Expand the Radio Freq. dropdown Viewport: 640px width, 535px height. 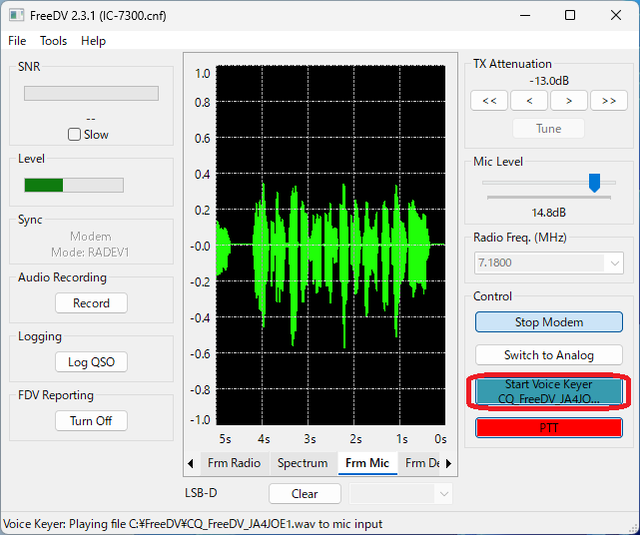(614, 263)
